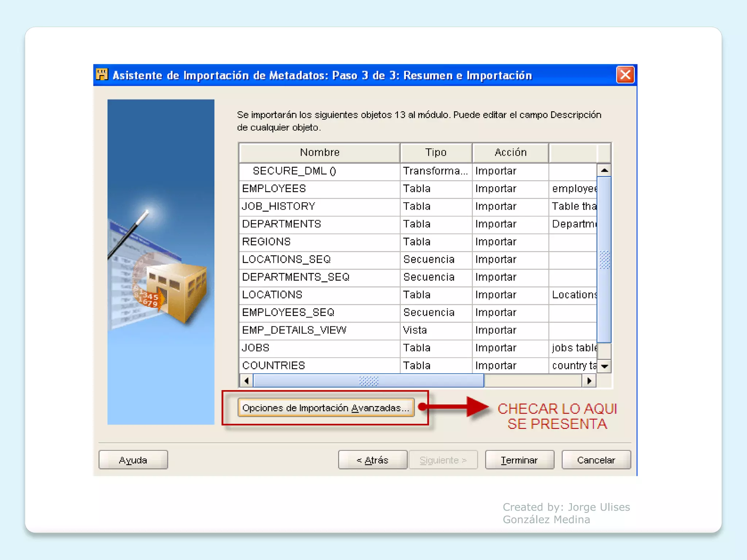
Task: Close the metadata import wizard window
Action: [x=625, y=75]
